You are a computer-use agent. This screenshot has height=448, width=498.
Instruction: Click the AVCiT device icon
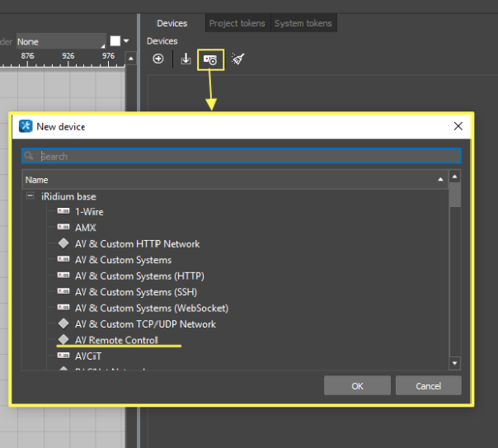tap(63, 356)
